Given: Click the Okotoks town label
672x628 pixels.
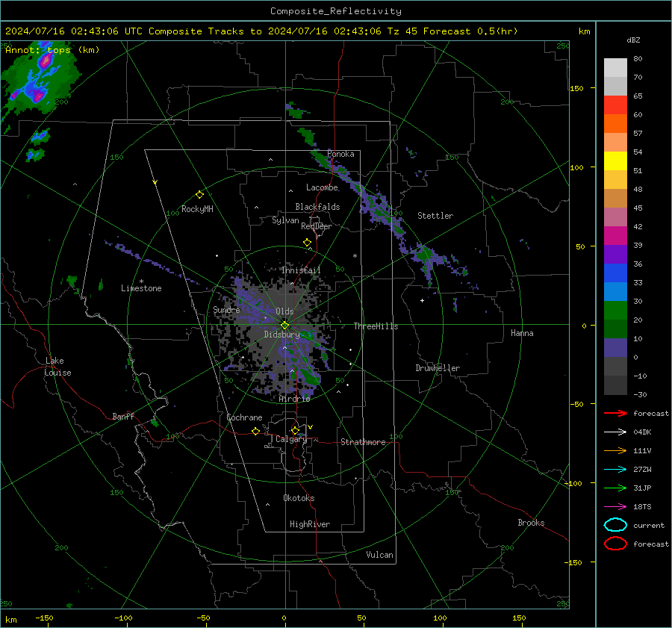Looking at the screenshot, I should (x=299, y=498).
